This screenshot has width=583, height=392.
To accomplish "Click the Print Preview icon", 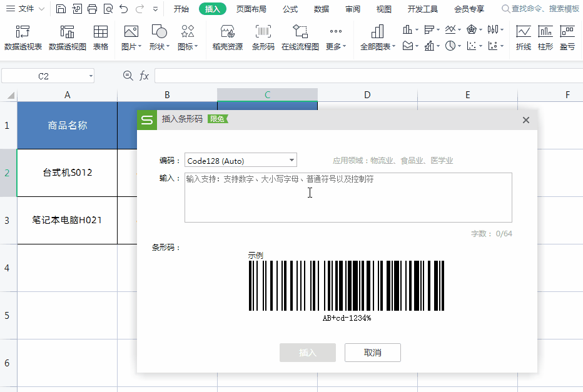I will tap(108, 9).
